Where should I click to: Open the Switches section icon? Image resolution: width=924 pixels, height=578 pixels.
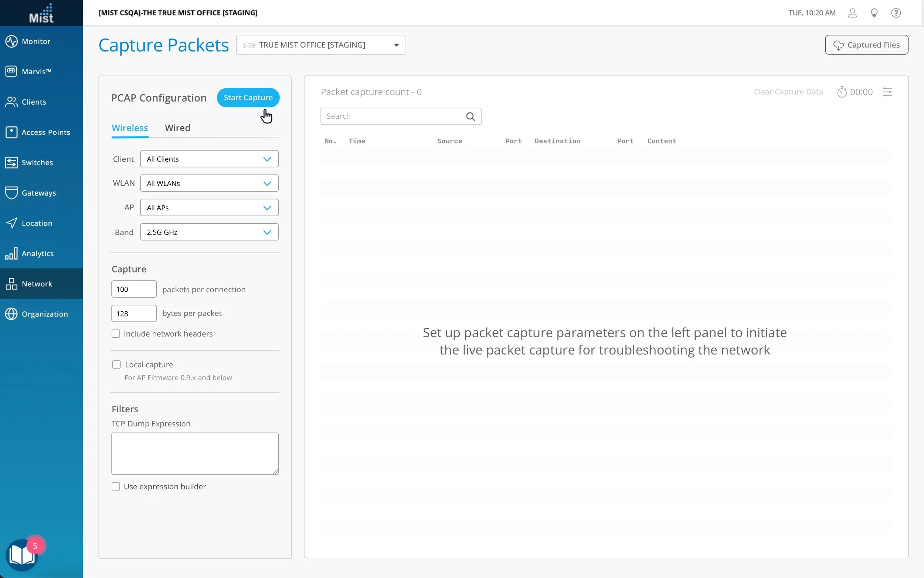(11, 162)
